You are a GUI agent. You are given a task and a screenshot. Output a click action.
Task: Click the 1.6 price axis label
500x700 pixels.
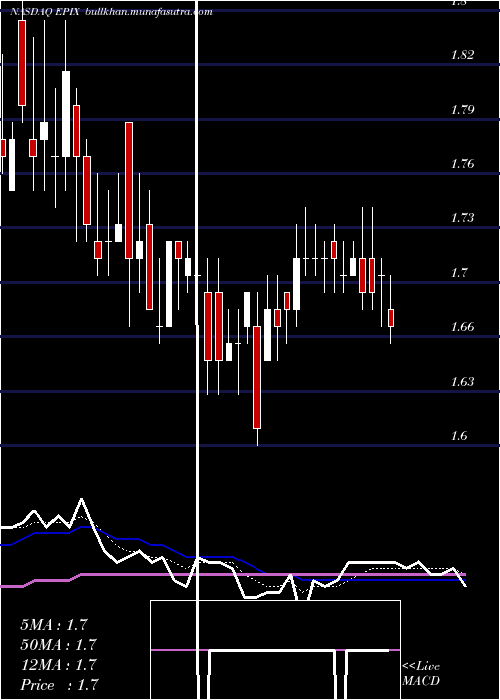tap(459, 436)
